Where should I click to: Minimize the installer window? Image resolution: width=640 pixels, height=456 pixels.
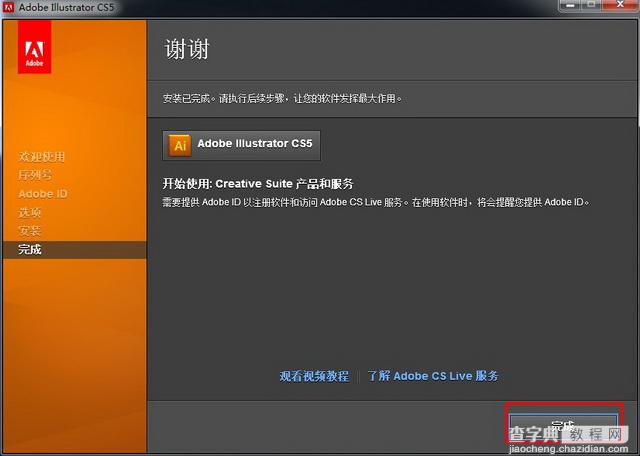tap(571, 5)
